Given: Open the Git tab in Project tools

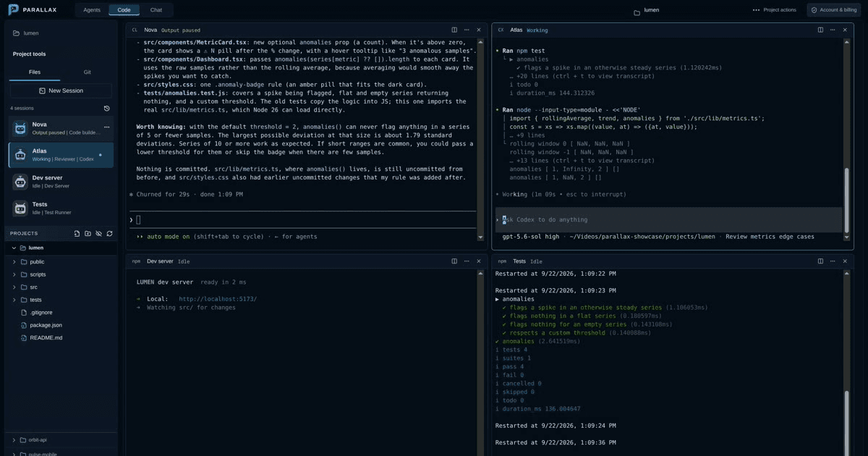Looking at the screenshot, I should [87, 72].
